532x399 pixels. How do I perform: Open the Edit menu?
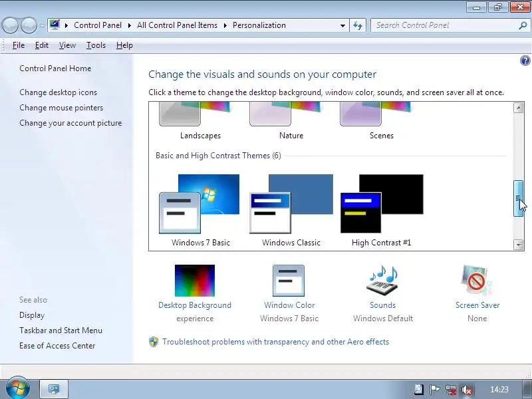coord(42,45)
